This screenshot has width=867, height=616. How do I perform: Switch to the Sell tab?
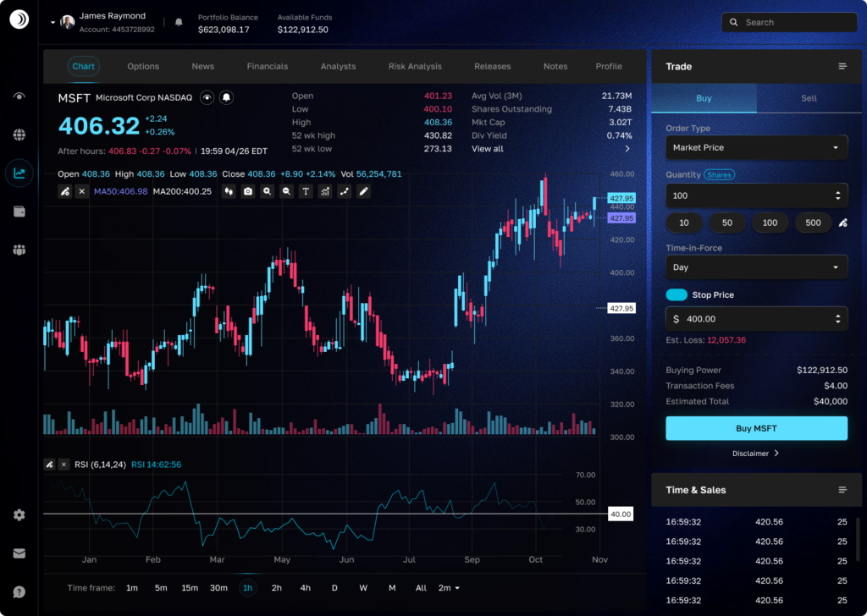tap(809, 98)
